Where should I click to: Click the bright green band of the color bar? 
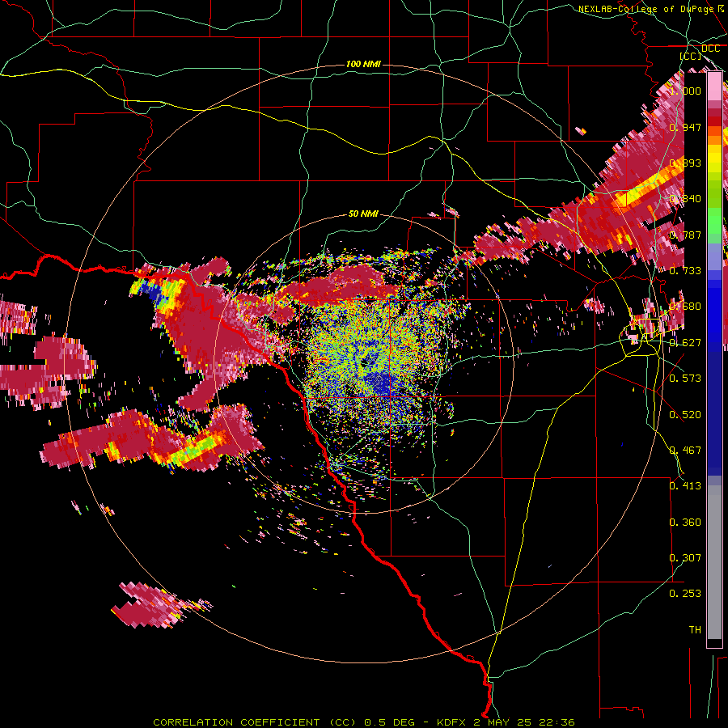click(714, 220)
